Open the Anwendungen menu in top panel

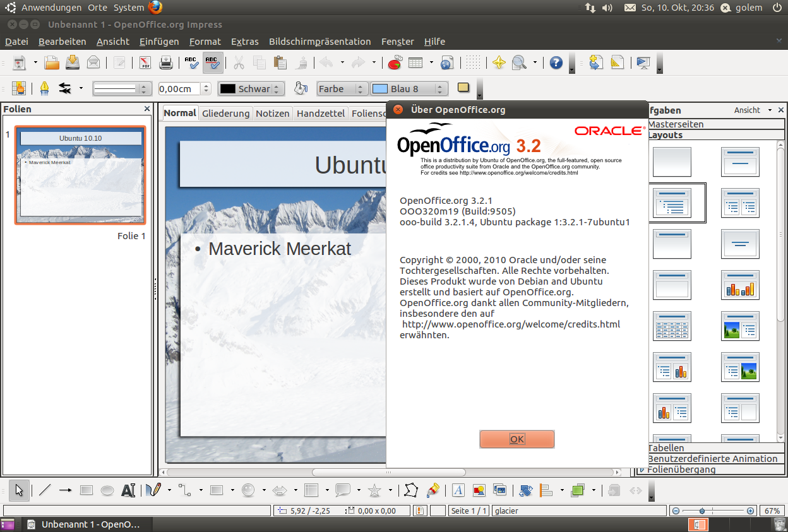pyautogui.click(x=51, y=8)
